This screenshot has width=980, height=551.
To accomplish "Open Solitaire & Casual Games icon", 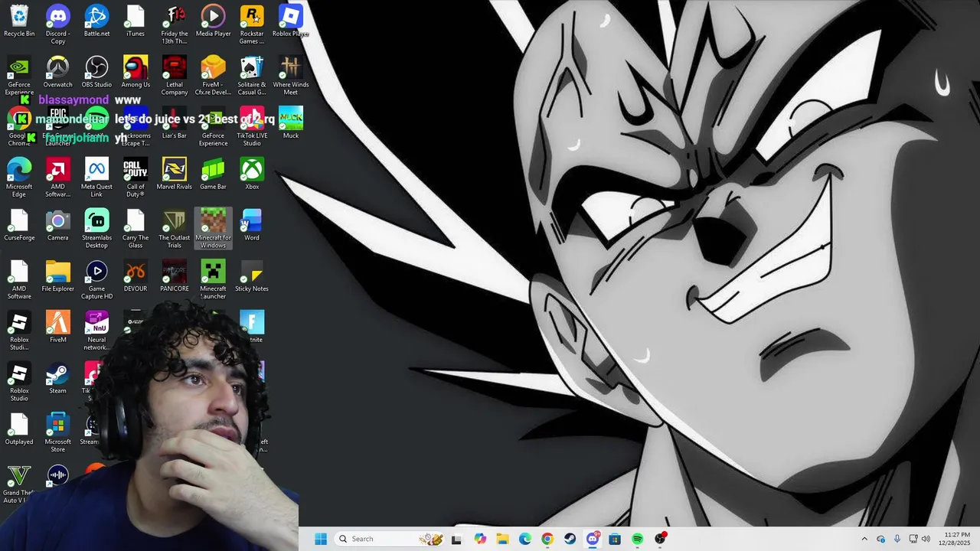I will [252, 76].
